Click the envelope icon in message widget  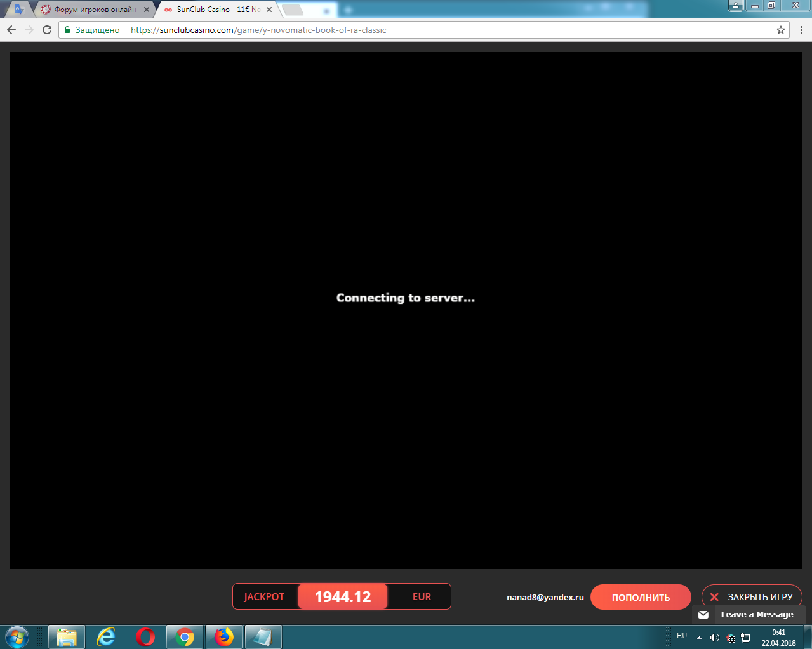point(703,614)
